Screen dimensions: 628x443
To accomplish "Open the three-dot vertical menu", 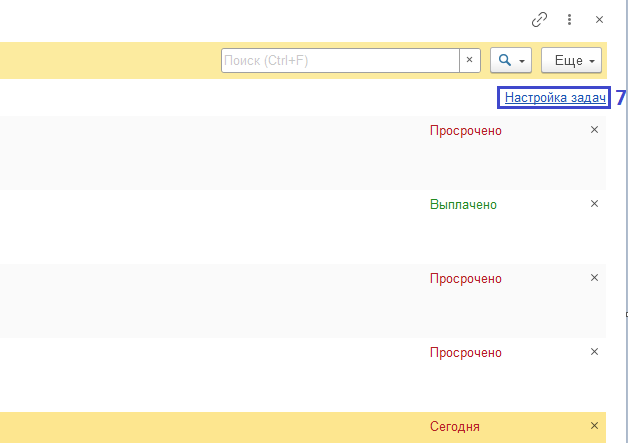I will coord(570,19).
